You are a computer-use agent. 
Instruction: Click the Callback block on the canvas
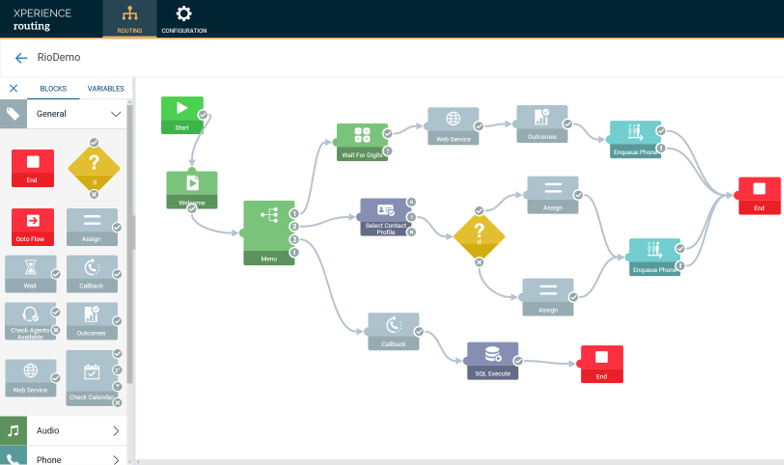click(392, 330)
